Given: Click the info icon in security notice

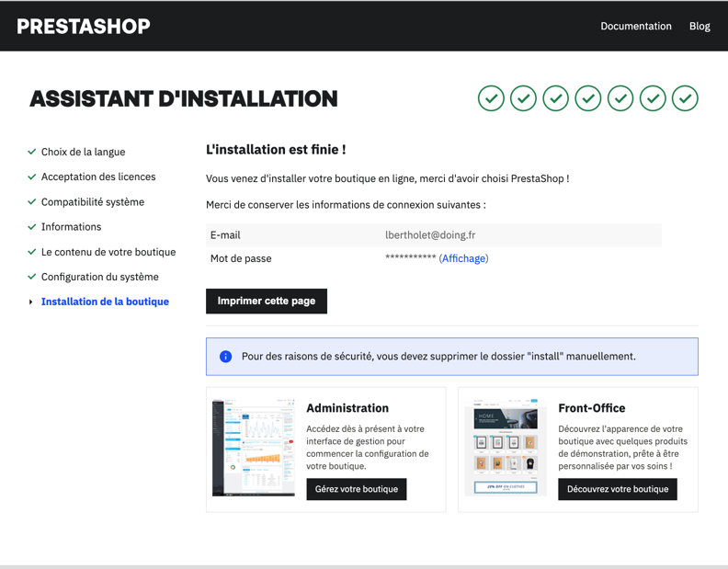Looking at the screenshot, I should [x=225, y=357].
